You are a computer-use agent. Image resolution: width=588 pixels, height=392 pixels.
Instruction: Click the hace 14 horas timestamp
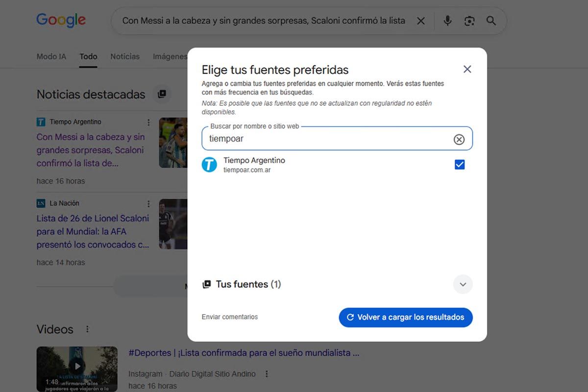pyautogui.click(x=61, y=262)
